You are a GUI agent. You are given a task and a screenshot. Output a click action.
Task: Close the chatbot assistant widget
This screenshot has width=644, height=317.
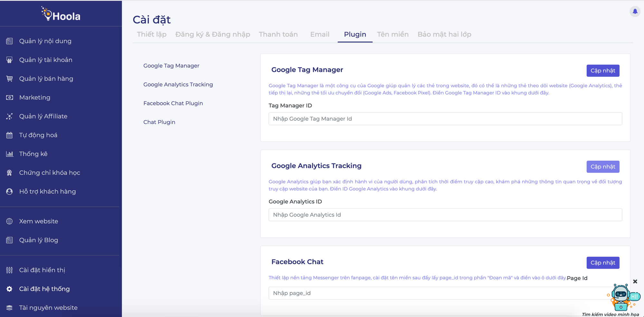(635, 282)
